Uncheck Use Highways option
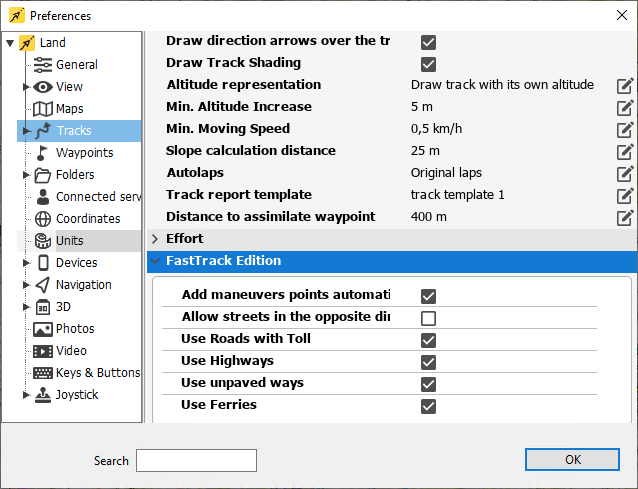 pyautogui.click(x=428, y=362)
